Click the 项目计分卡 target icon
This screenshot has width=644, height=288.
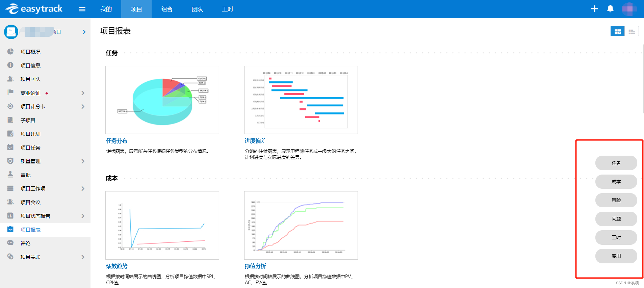pos(10,106)
